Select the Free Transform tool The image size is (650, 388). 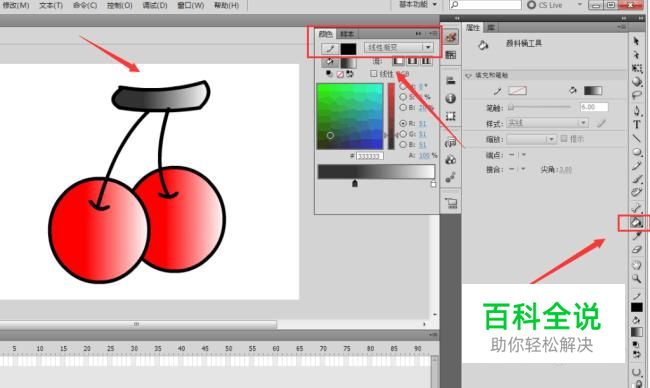click(637, 68)
